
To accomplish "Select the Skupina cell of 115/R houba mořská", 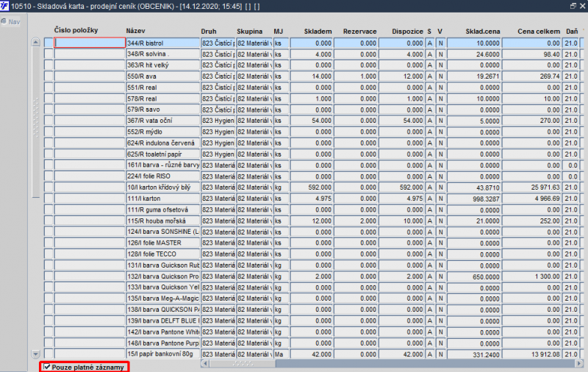I will pyautogui.click(x=254, y=221).
